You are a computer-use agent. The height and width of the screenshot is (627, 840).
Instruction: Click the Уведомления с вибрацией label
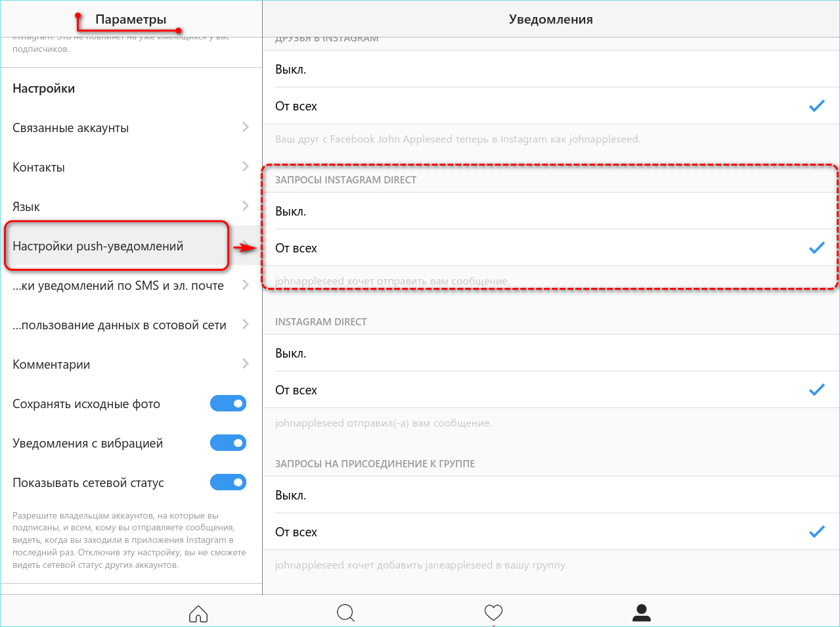(87, 443)
